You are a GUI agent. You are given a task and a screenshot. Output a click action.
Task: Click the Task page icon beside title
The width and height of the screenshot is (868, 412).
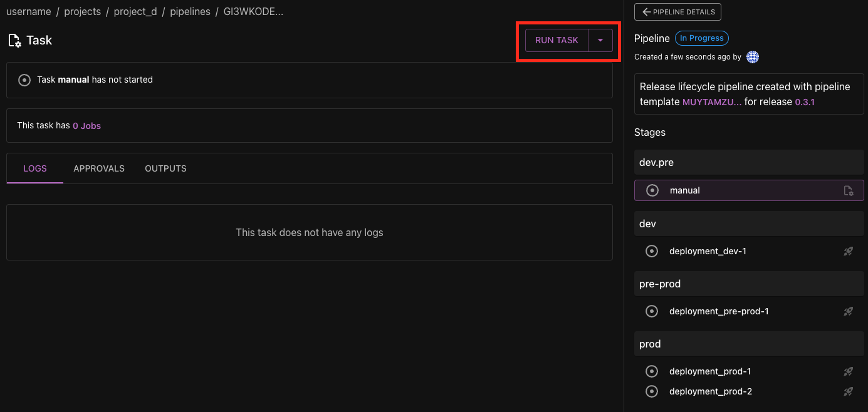14,41
